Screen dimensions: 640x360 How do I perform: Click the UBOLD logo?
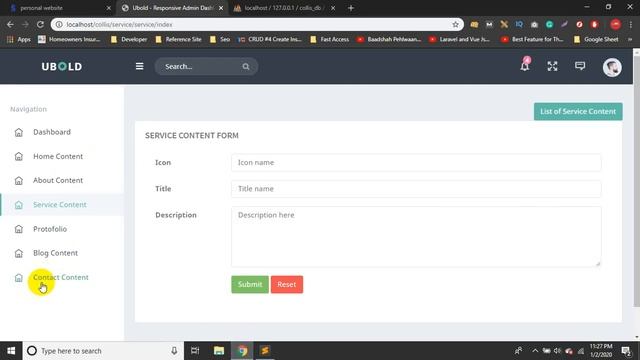coord(62,66)
